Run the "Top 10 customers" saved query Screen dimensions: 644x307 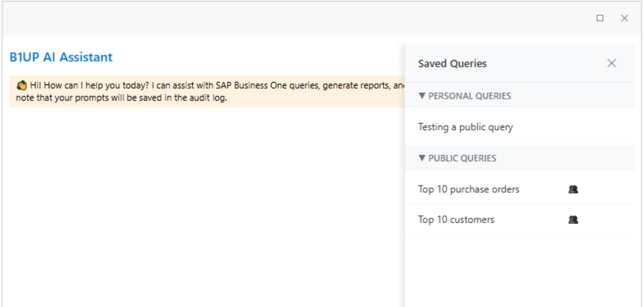pyautogui.click(x=456, y=220)
